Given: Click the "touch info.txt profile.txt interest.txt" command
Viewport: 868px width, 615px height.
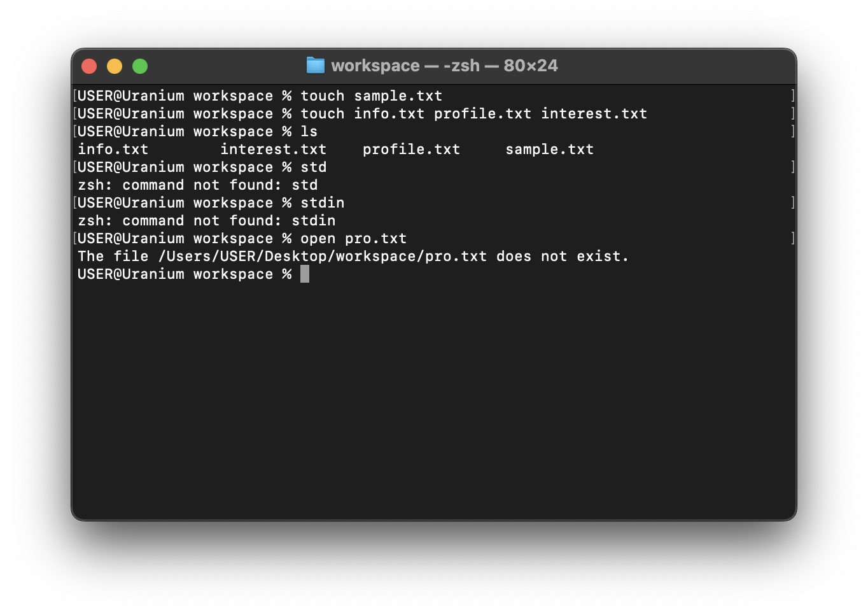Looking at the screenshot, I should point(473,114).
